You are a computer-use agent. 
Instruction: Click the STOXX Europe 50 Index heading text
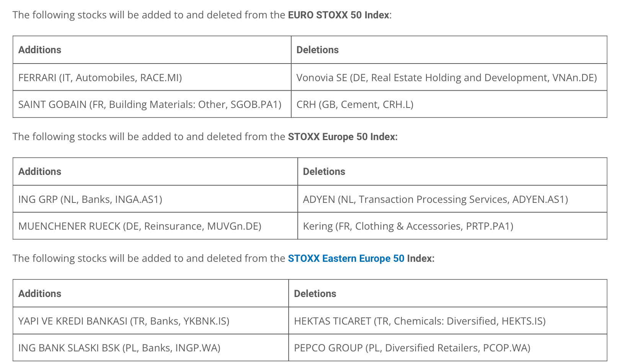342,137
